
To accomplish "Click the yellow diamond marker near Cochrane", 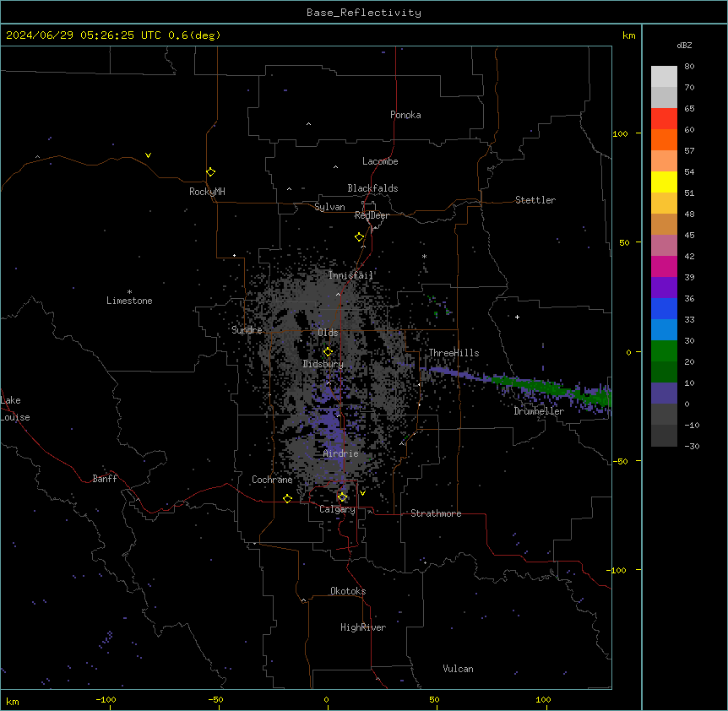I will coord(287,498).
